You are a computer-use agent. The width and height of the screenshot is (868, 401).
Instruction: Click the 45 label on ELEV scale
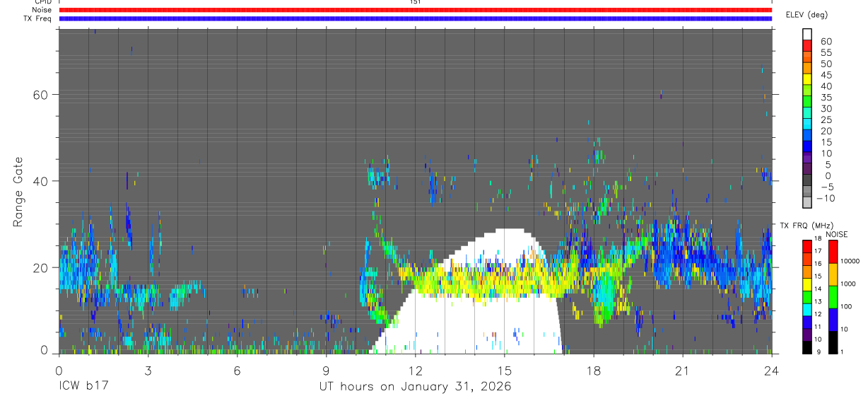tap(826, 76)
